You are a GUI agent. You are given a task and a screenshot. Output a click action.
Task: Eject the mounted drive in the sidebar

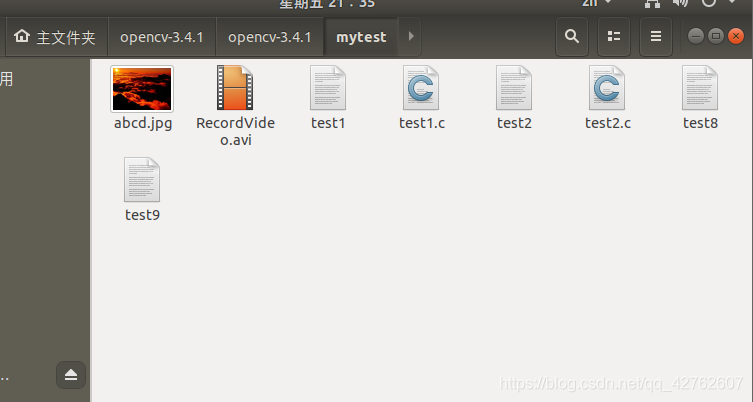click(x=71, y=375)
